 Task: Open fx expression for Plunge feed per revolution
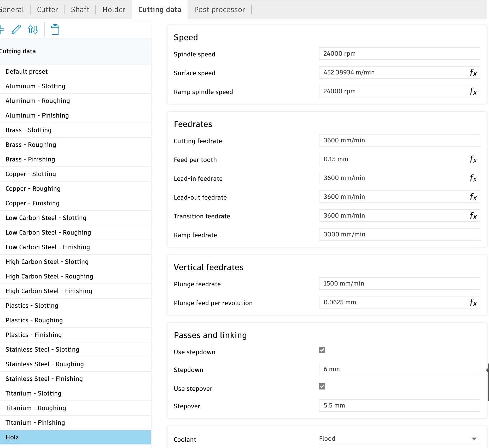[x=473, y=302]
